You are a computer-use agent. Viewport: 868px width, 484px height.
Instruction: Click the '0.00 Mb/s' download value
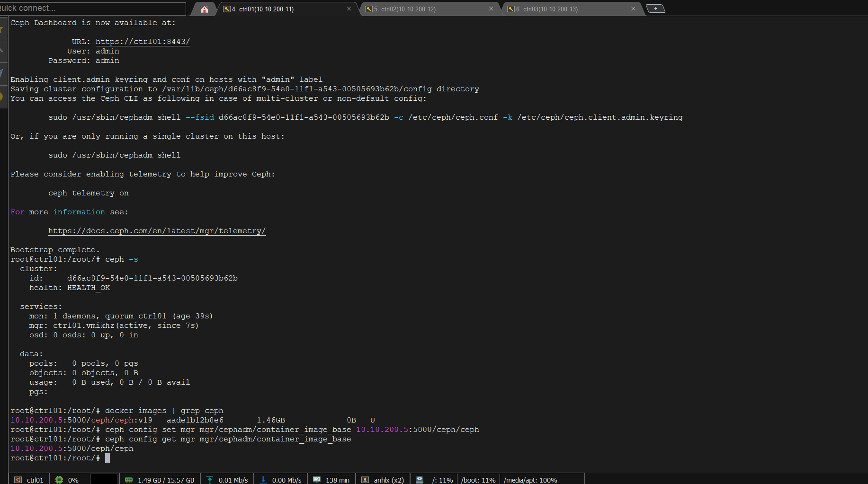coord(287,480)
